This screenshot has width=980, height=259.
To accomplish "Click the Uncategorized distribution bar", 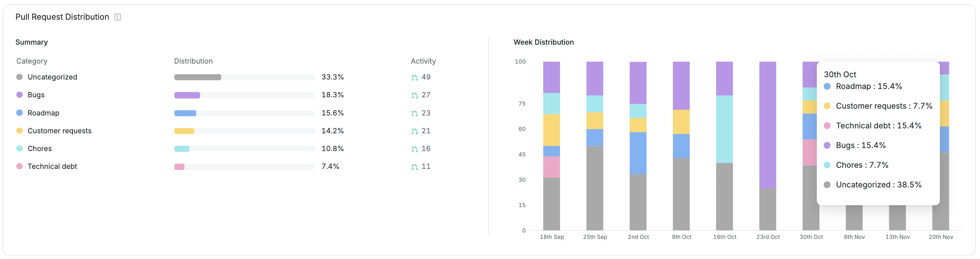I will click(x=197, y=77).
